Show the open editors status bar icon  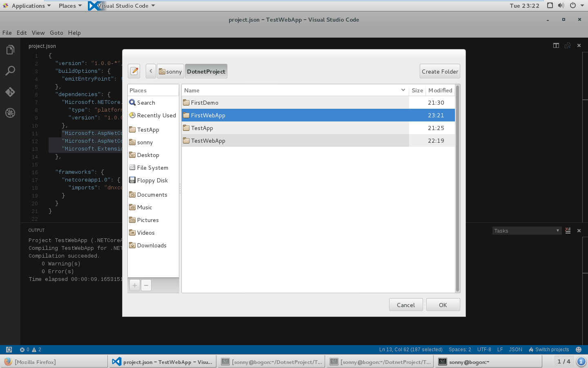pos(9,350)
